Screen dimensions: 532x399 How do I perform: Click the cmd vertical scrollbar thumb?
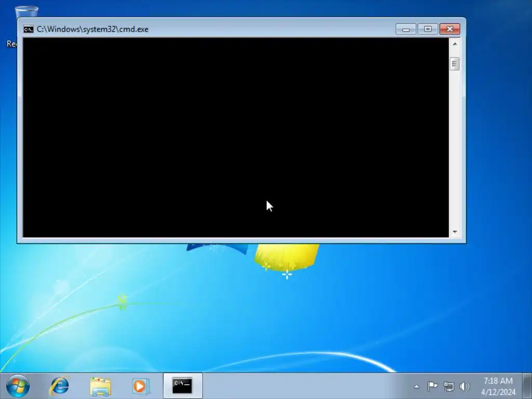[455, 64]
